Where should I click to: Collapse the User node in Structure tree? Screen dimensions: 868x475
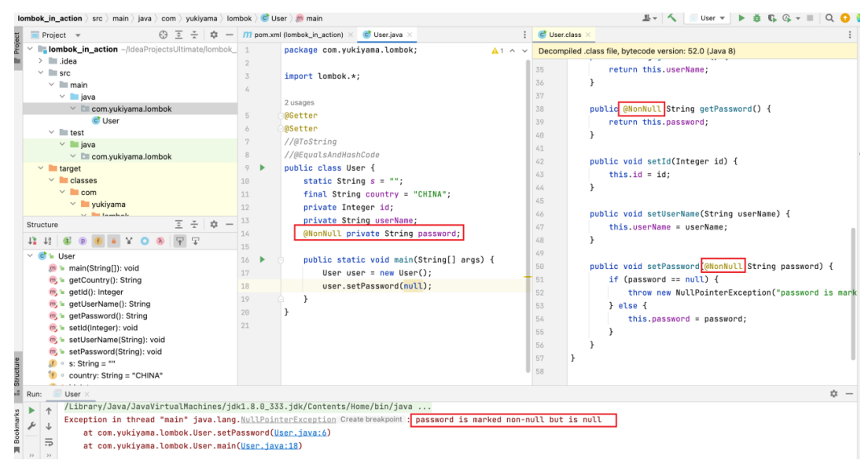(31, 256)
